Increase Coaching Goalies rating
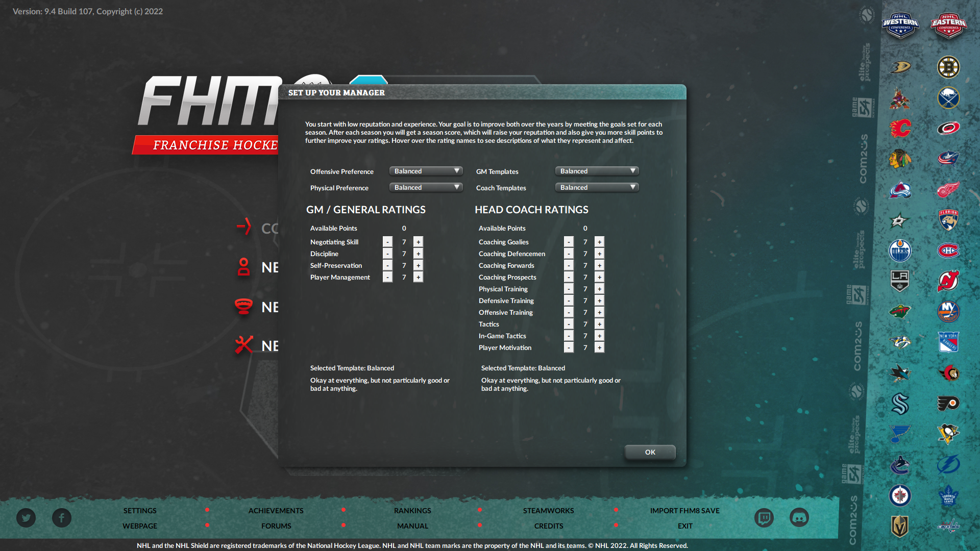 599,242
